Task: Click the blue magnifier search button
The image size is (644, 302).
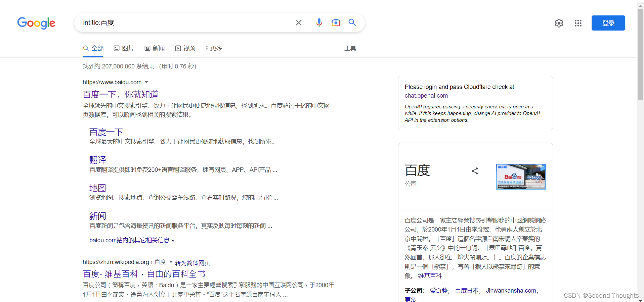Action: tap(352, 22)
